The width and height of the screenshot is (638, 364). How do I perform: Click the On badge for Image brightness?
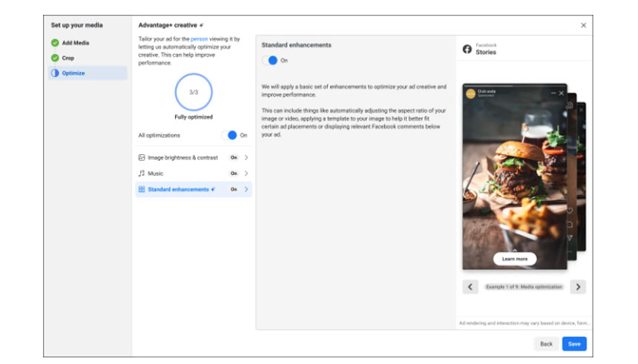coord(234,157)
